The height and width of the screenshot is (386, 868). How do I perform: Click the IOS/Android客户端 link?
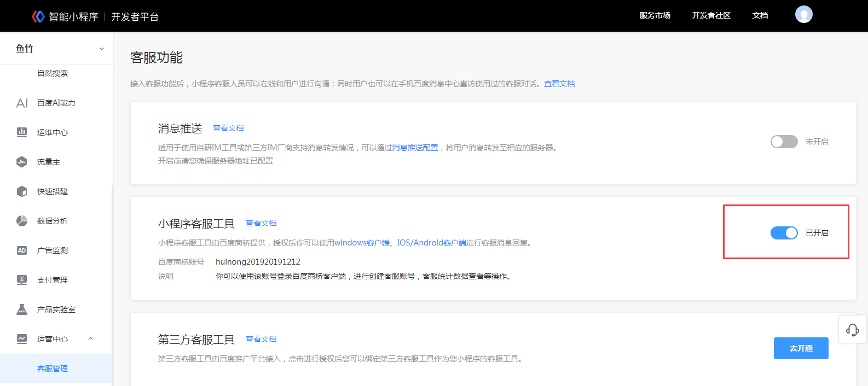(x=431, y=243)
